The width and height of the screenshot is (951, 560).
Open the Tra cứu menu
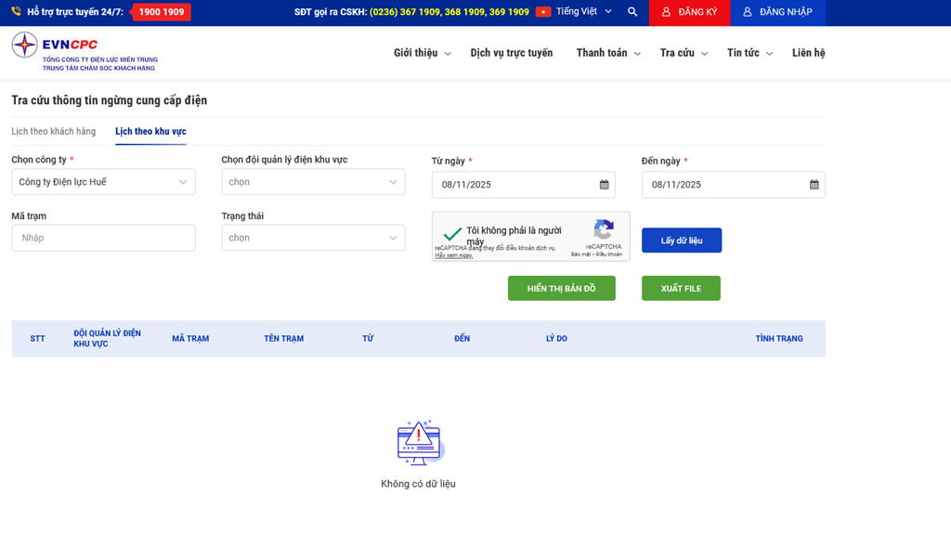click(x=684, y=53)
